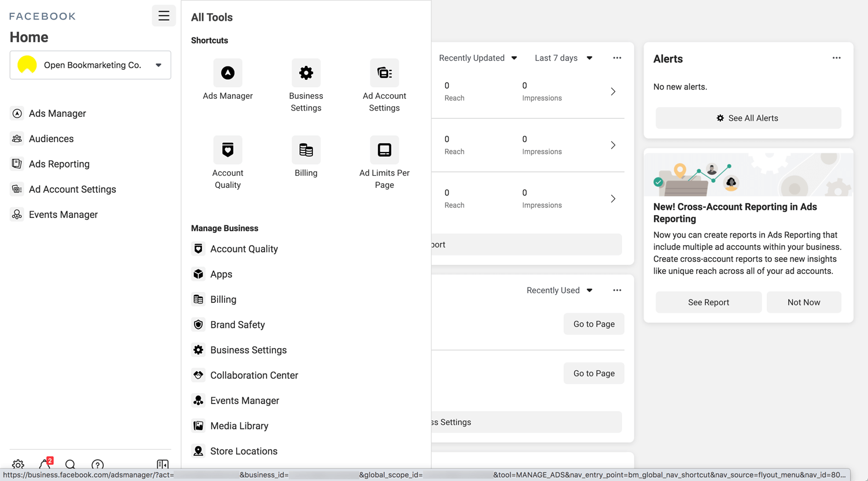Image resolution: width=868 pixels, height=481 pixels.
Task: Click the partially hidden Settings button bar
Action: pyautogui.click(x=527, y=422)
